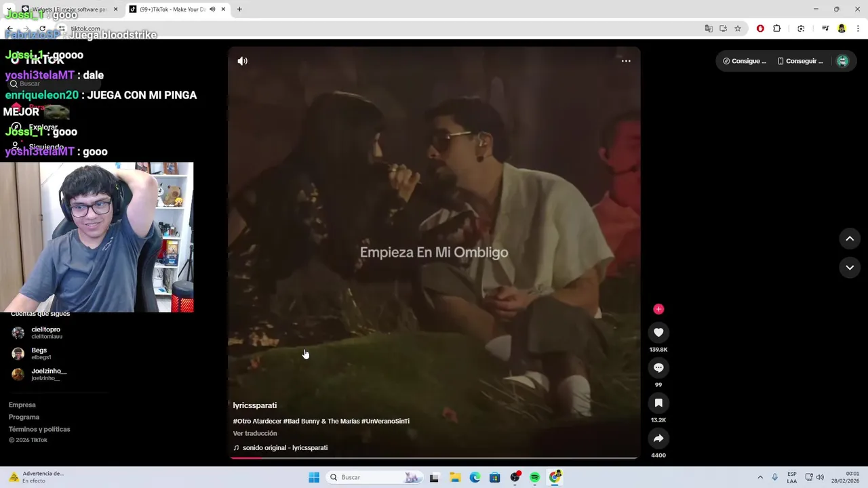The height and width of the screenshot is (488, 868).
Task: Click the Google Lens search icon
Action: [801, 28]
